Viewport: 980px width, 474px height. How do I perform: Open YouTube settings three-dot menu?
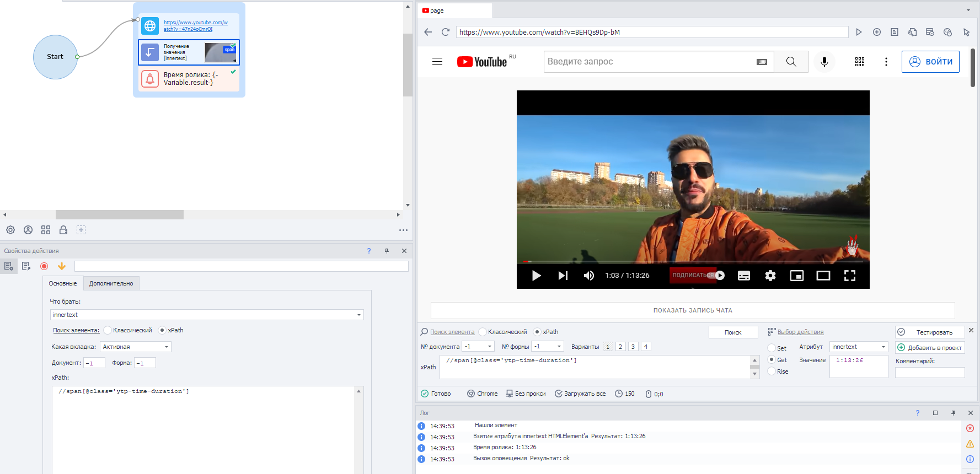(886, 62)
